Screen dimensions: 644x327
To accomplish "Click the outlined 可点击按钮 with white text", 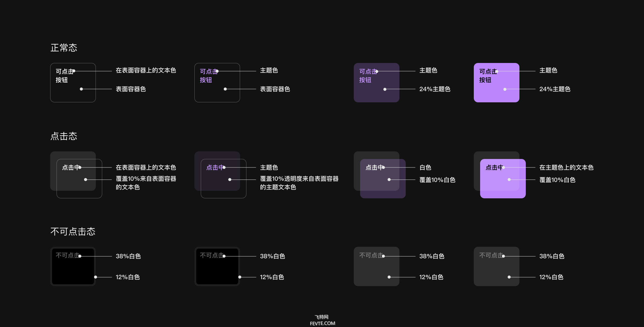I will 73,83.
